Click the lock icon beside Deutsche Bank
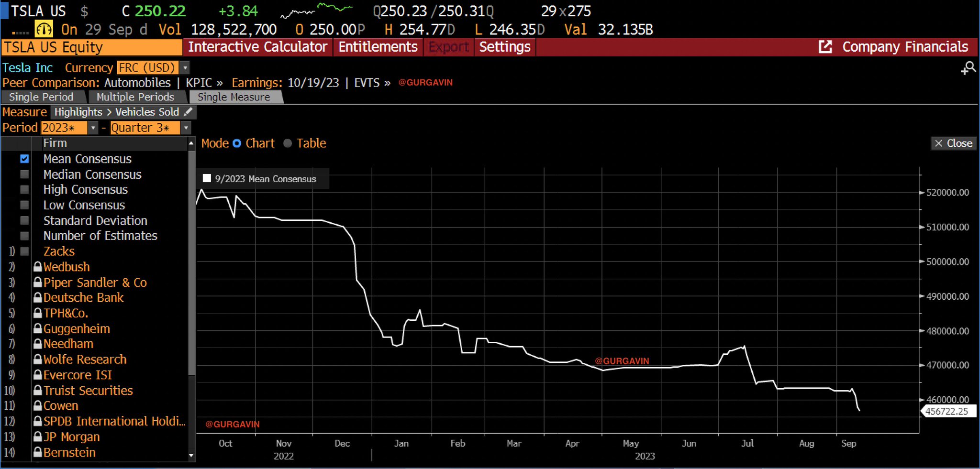The image size is (980, 469). pyautogui.click(x=38, y=298)
